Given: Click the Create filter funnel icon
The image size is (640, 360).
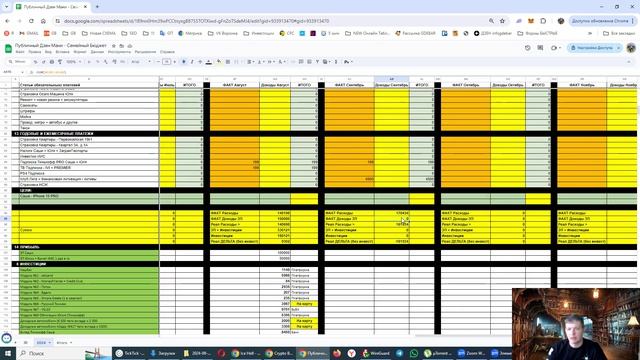Looking at the screenshot, I should 317,62.
